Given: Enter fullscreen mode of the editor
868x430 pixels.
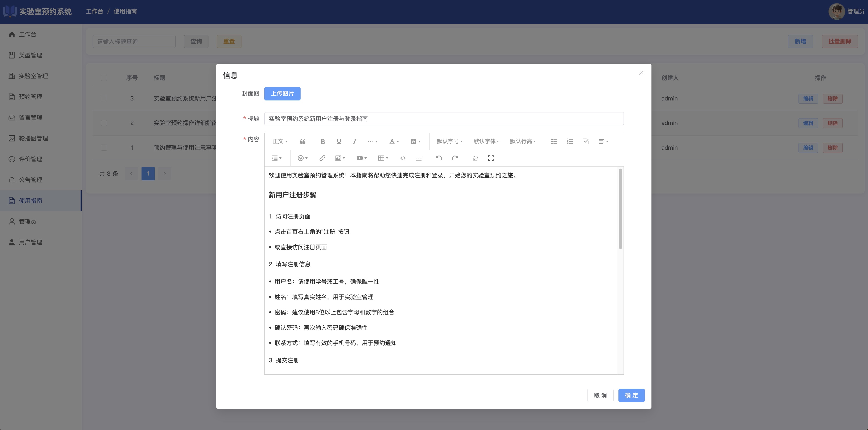Looking at the screenshot, I should point(491,158).
